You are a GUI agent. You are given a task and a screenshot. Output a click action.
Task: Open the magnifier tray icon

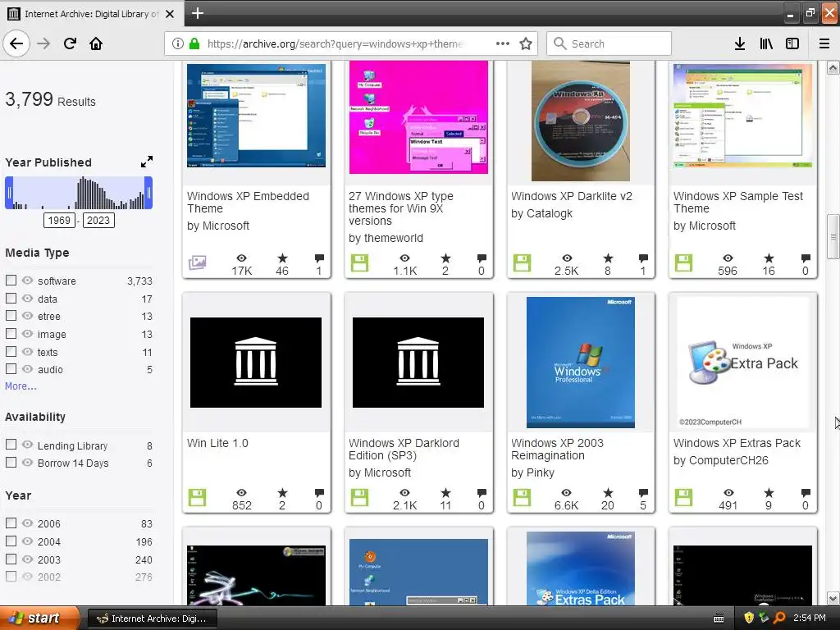pos(779,618)
